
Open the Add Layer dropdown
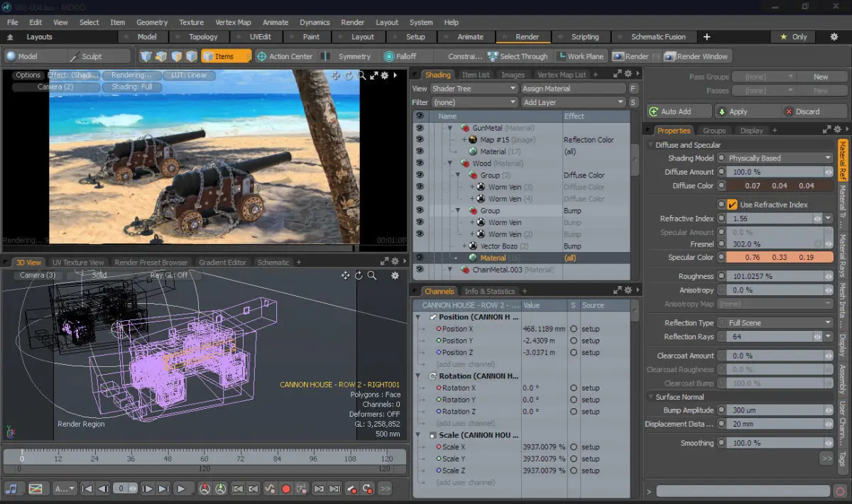(x=573, y=102)
